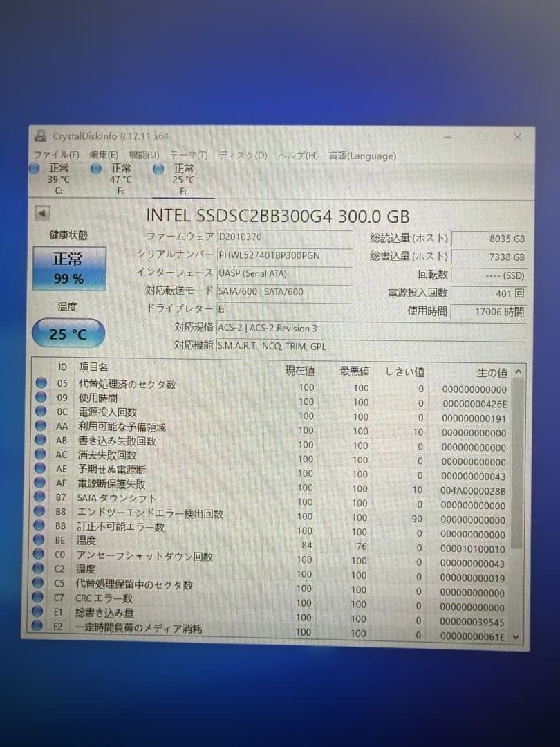
Task: Open the 言語(Language) menu
Action: point(362,155)
